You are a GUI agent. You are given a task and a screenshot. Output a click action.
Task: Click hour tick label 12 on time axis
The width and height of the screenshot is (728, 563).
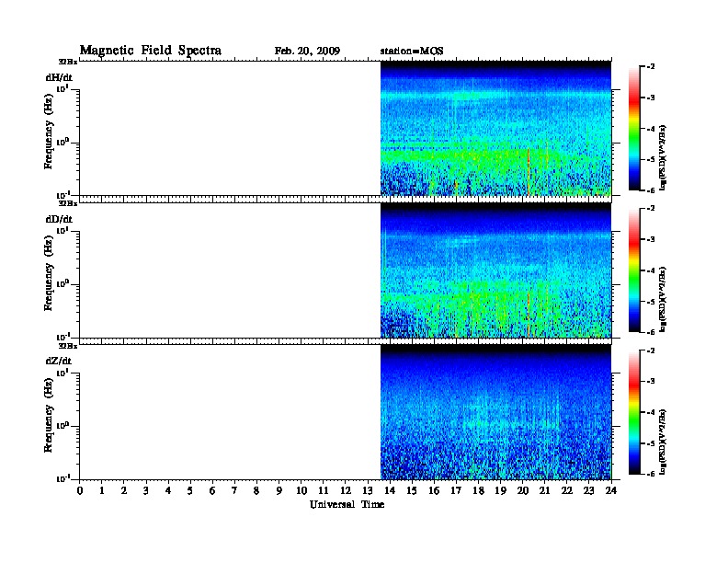point(346,491)
